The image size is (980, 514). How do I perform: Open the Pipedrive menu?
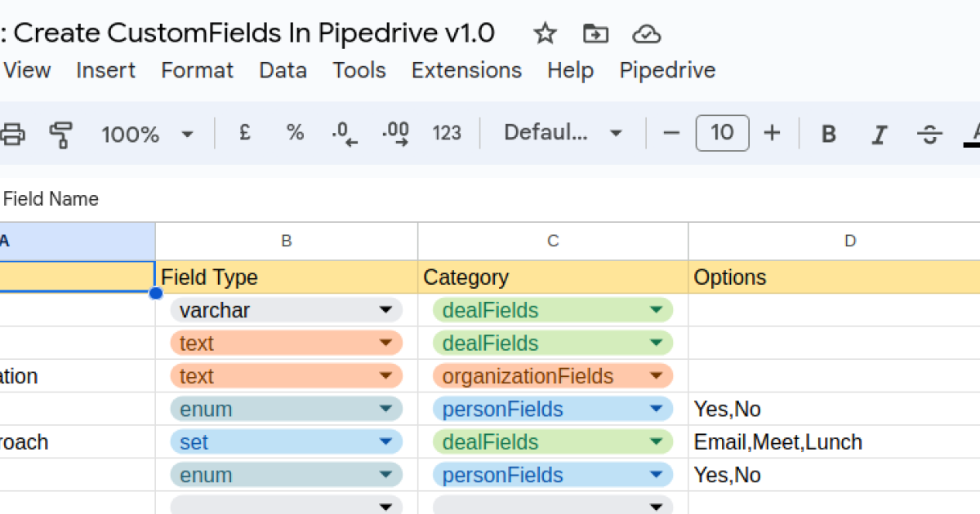click(667, 71)
